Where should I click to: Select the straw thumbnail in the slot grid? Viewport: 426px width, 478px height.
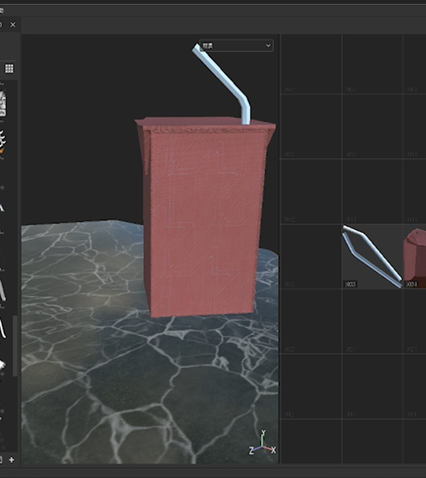(x=372, y=256)
